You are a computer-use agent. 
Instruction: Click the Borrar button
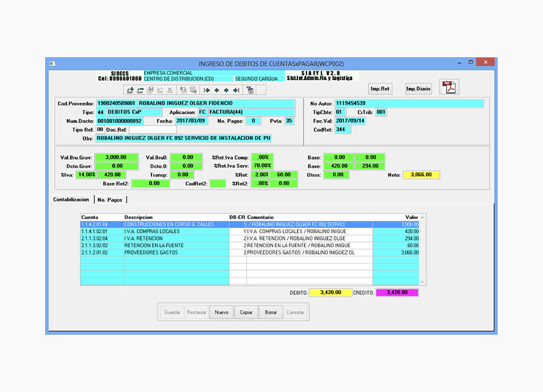(271, 312)
